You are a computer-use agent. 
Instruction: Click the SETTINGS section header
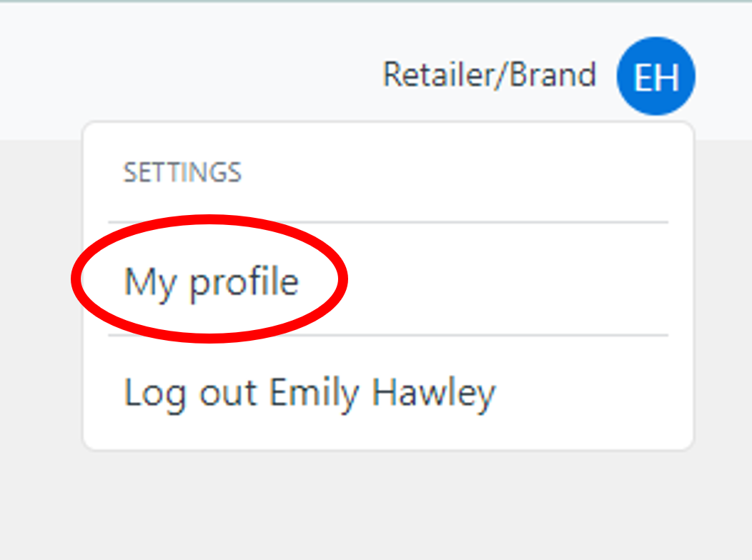click(183, 173)
